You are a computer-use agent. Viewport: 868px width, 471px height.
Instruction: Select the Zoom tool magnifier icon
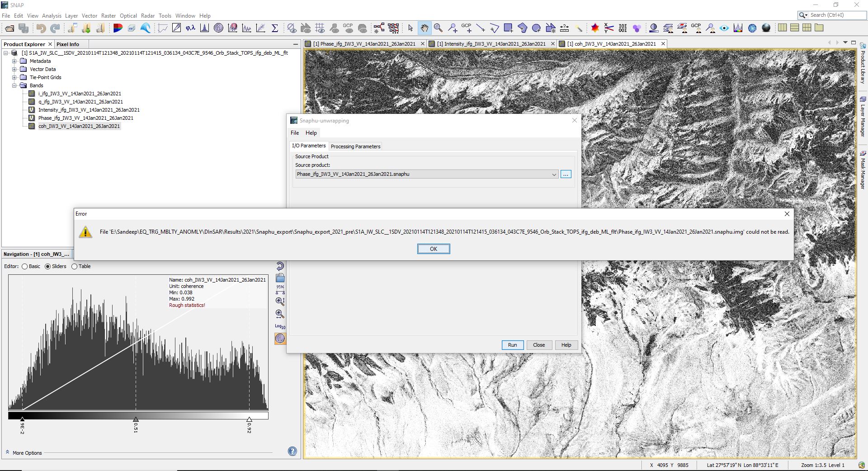tap(438, 28)
